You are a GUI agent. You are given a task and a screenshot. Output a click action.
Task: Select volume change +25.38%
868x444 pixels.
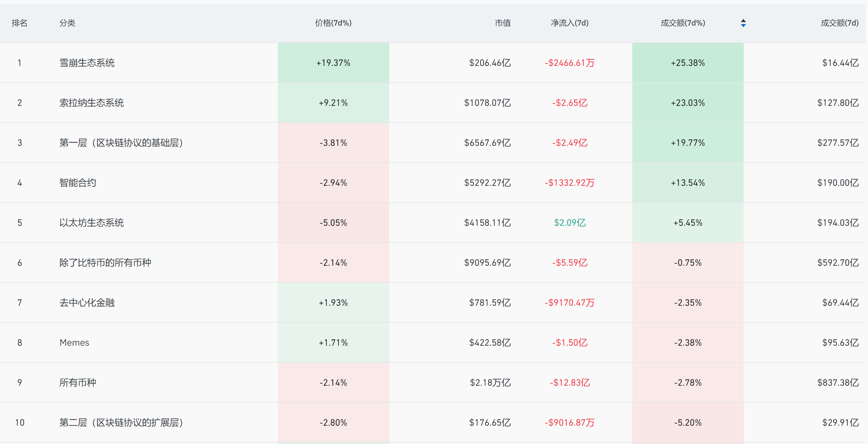688,63
